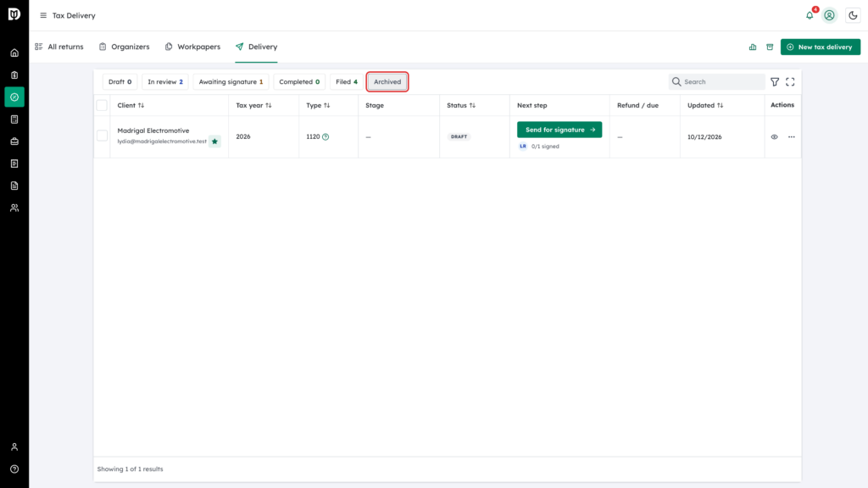Click the star icon on Madrigal Electromotive
This screenshot has height=488, width=868.
(214, 141)
